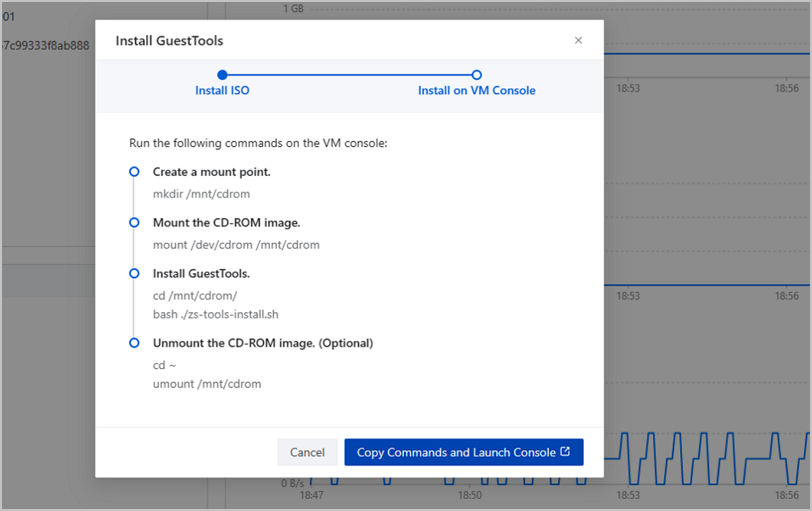Click the Install GuestTools dialog title
Viewport: 812px width, 511px height.
[169, 41]
